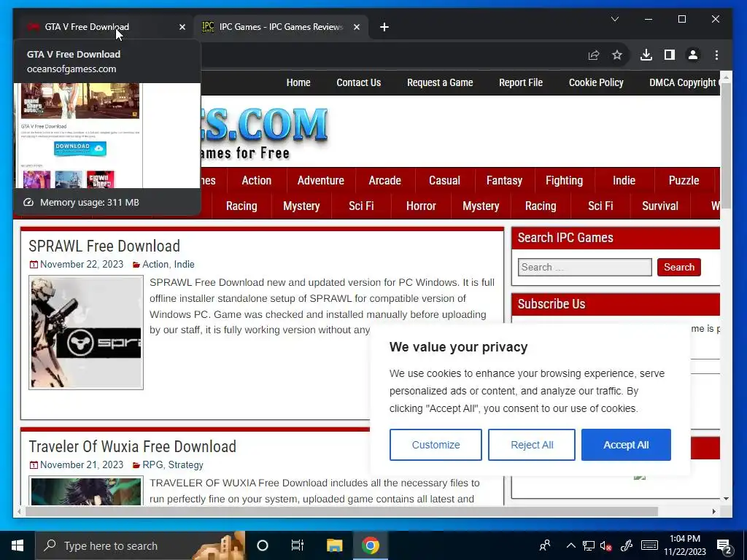Open the RPG tag under Traveler post
Image resolution: width=747 pixels, height=560 pixels.
click(152, 464)
